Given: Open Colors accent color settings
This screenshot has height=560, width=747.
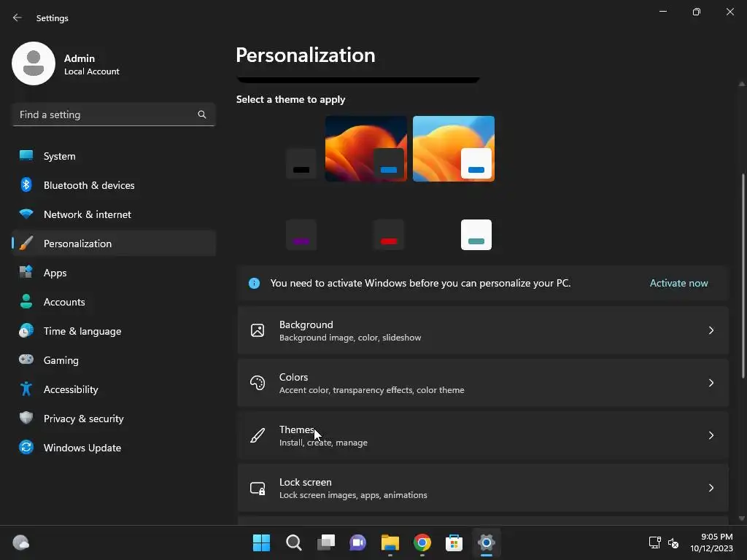Looking at the screenshot, I should [483, 383].
